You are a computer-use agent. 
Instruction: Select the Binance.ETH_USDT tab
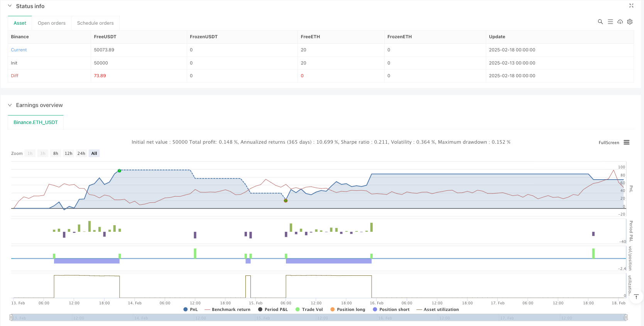pos(35,122)
